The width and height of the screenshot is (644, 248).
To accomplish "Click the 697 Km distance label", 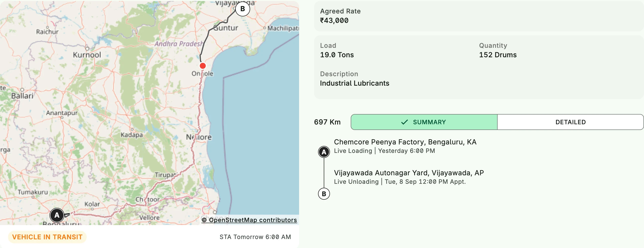I will (327, 122).
